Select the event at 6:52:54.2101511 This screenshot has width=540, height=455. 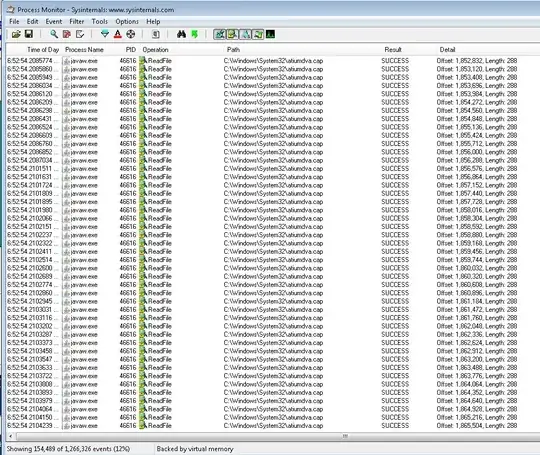pyautogui.click(x=273, y=168)
